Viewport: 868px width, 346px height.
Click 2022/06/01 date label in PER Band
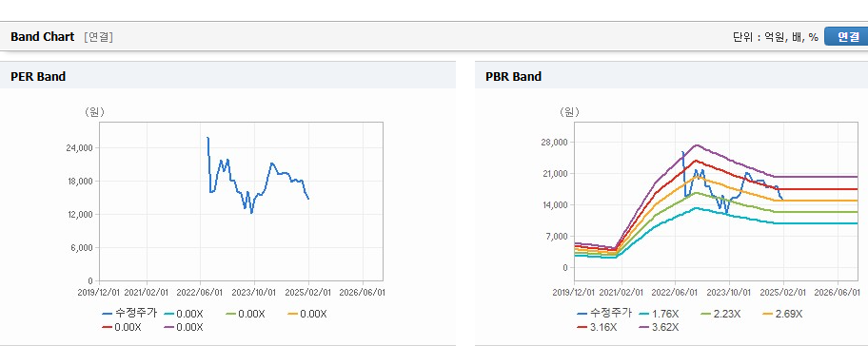coord(200,293)
